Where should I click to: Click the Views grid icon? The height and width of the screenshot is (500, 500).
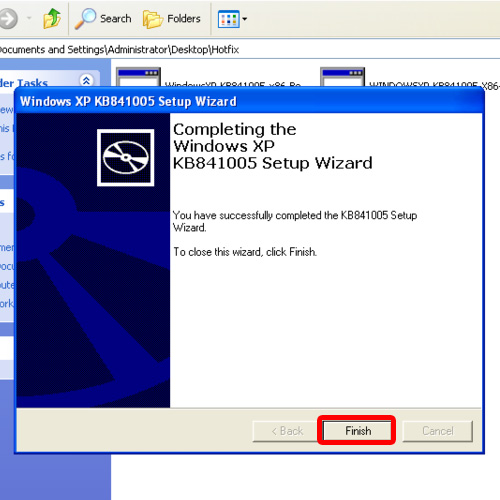click(228, 19)
